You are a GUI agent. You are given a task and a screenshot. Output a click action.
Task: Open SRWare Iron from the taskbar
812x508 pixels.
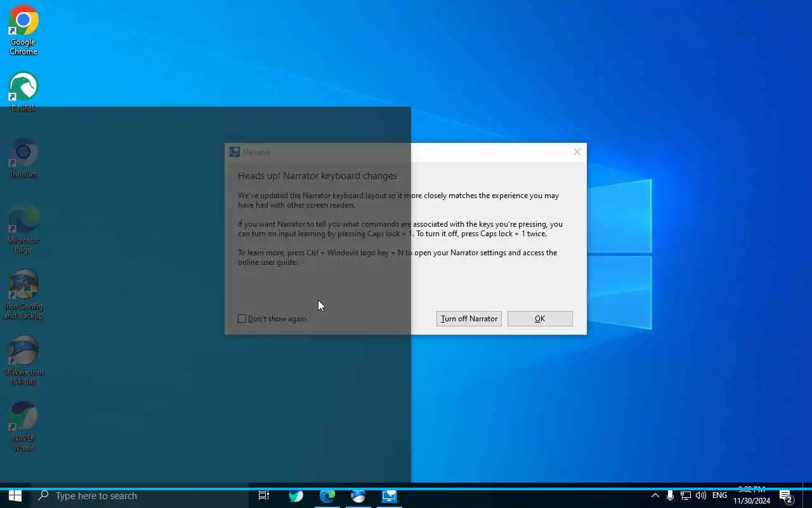coord(358,496)
